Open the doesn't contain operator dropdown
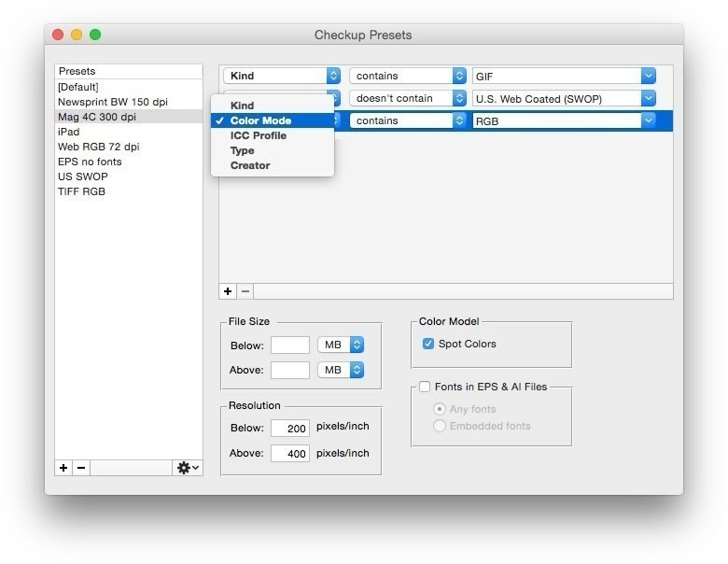 pos(408,98)
